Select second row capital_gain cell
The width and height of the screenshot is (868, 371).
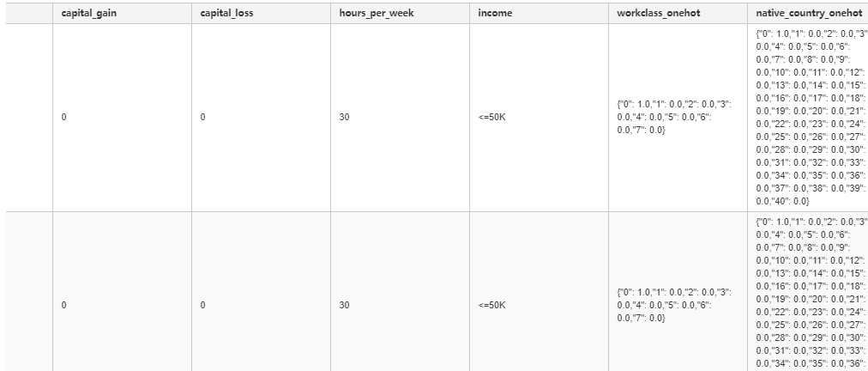pos(123,291)
